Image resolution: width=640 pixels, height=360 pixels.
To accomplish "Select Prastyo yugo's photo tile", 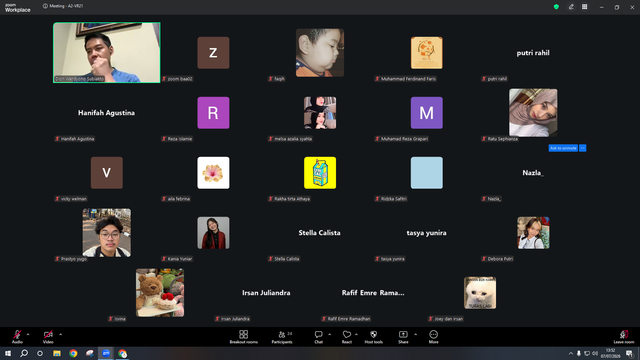I will point(107,233).
